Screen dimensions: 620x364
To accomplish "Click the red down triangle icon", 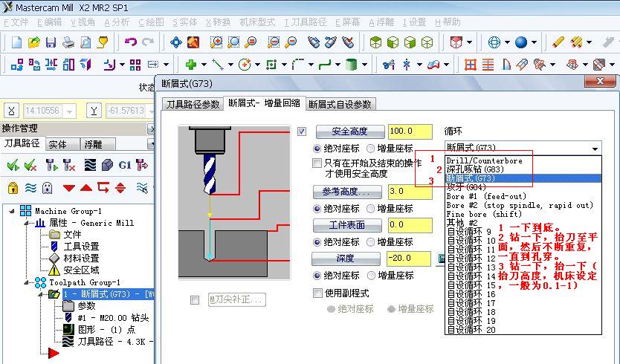I will coord(69,188).
